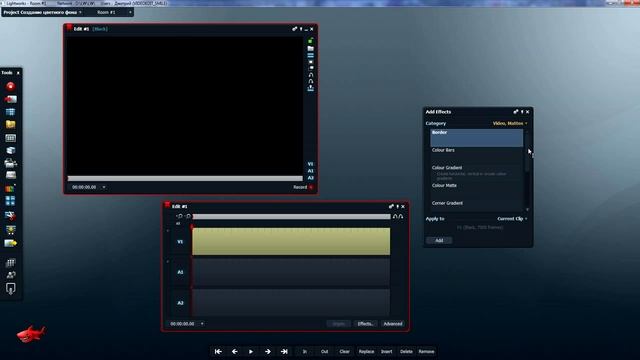Click the bottom-most exit icon in Tools panel
The image size is (640, 360).
(x=11, y=289)
